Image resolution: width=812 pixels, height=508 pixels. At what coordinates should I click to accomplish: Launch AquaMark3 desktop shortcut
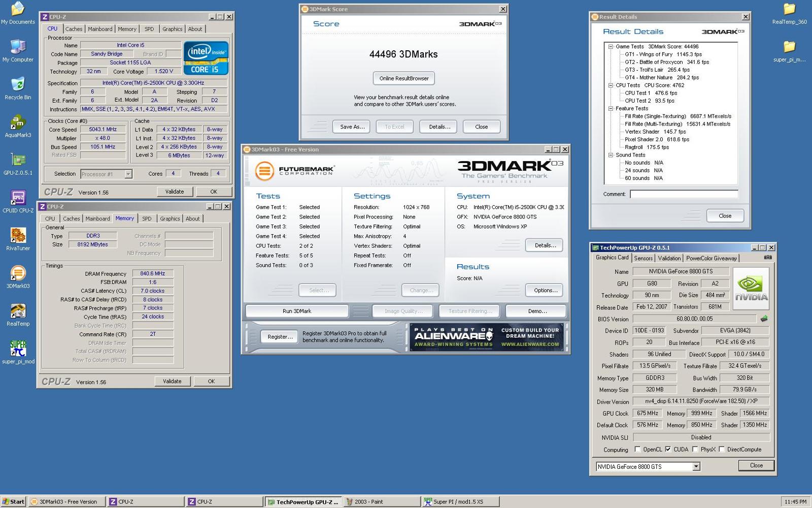tap(18, 126)
